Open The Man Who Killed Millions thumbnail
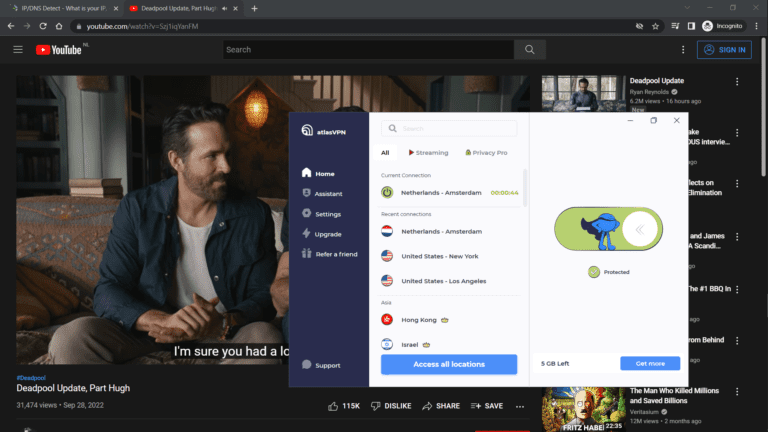This screenshot has height=432, width=768. (583, 409)
